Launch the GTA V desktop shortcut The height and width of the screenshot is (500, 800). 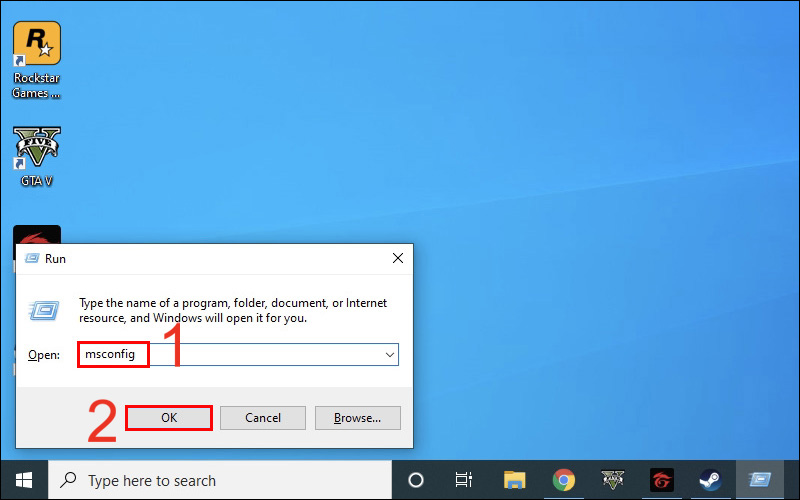(x=37, y=156)
